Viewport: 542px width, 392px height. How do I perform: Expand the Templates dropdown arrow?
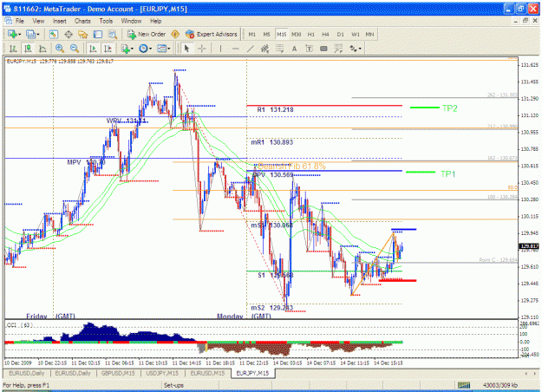[x=169, y=49]
